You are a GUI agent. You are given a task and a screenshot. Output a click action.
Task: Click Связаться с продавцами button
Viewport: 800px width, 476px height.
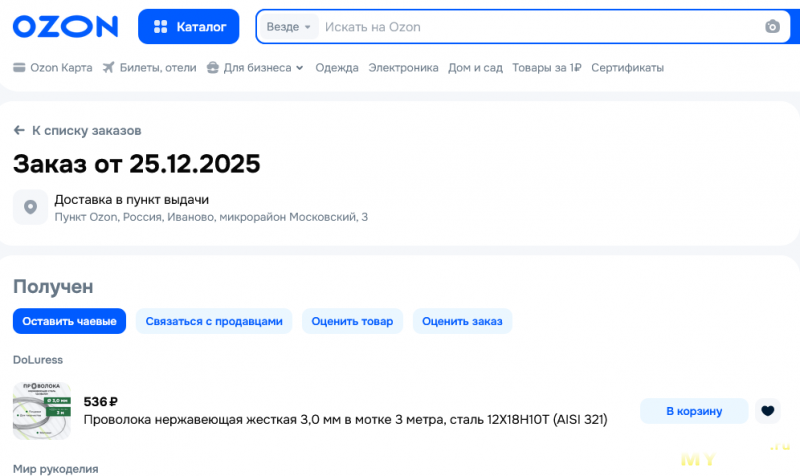click(214, 321)
